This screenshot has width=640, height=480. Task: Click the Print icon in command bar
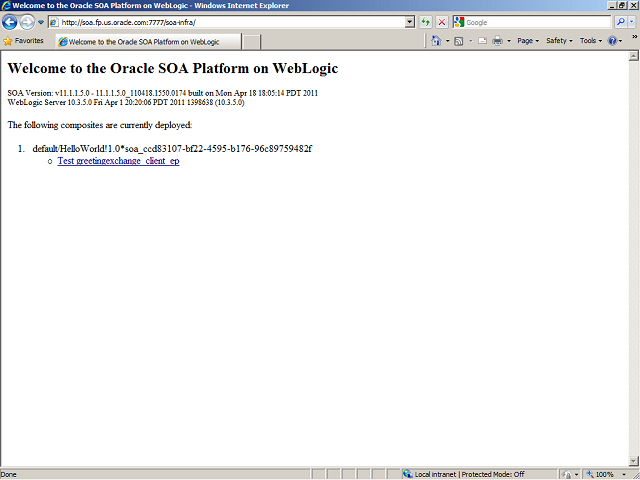[497, 41]
